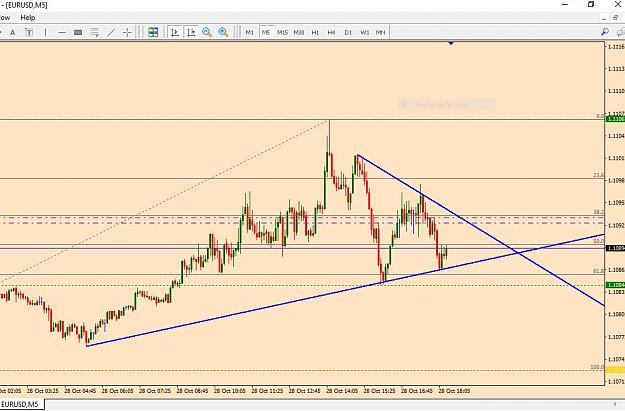Click time label 28 Oct 18:05
The height and width of the screenshot is (411, 625).
[454, 391]
